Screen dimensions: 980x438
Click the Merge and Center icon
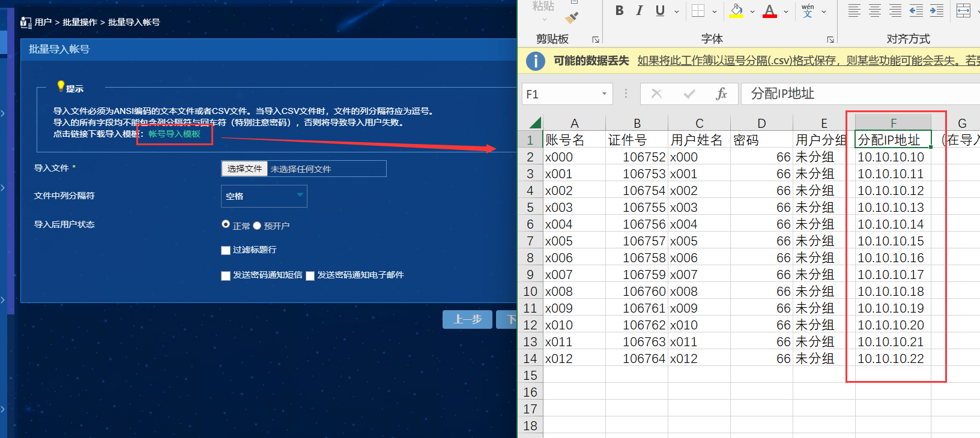click(964, 10)
